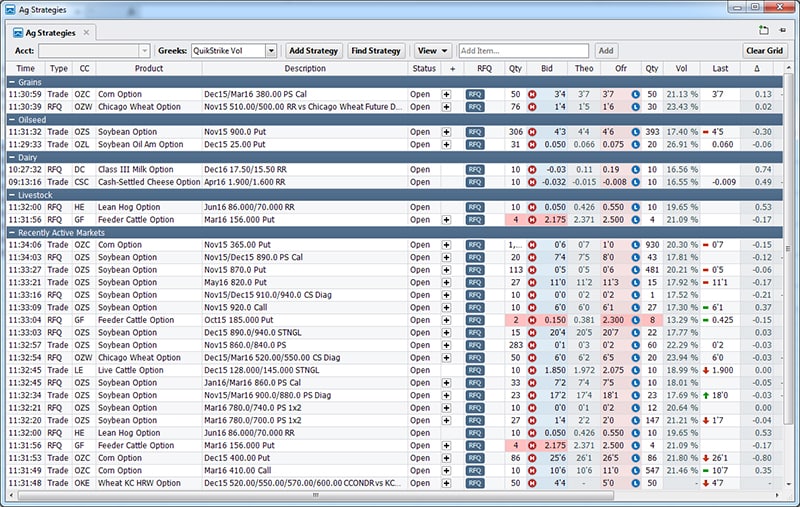Collapse the Oilseed group header
The image size is (800, 507).
tap(11, 119)
